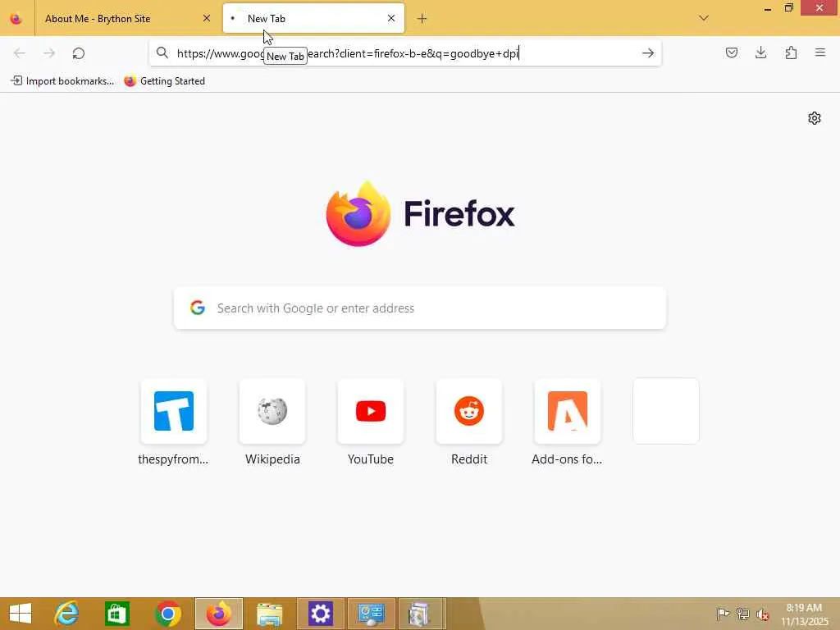Click the Search with Google field
The height and width of the screenshot is (630, 840).
click(x=420, y=308)
